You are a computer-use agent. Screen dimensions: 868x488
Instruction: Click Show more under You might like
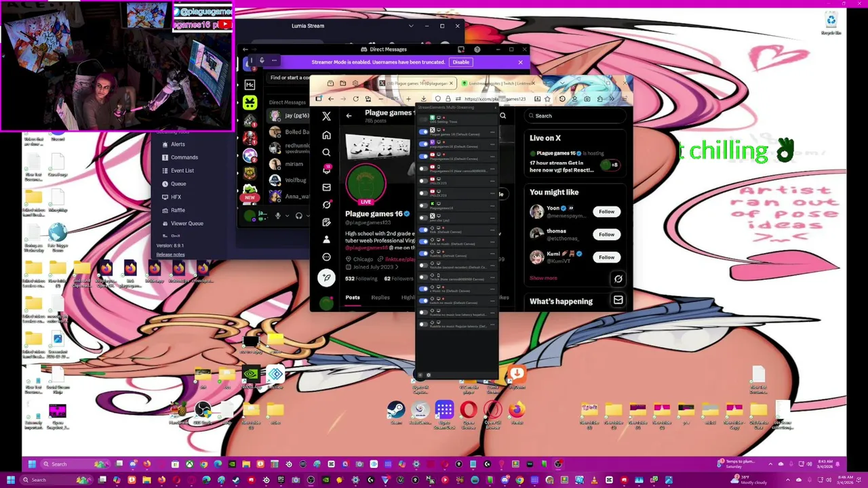tap(543, 278)
